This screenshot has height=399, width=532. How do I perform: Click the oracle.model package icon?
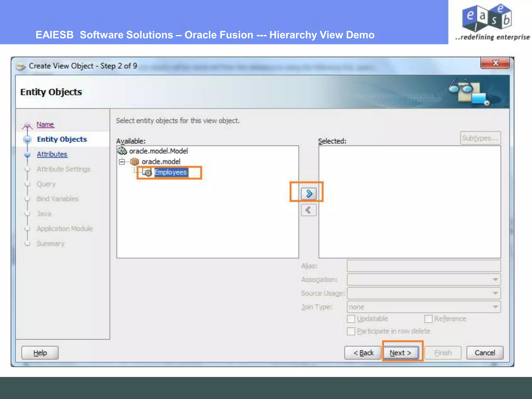pyautogui.click(x=135, y=162)
